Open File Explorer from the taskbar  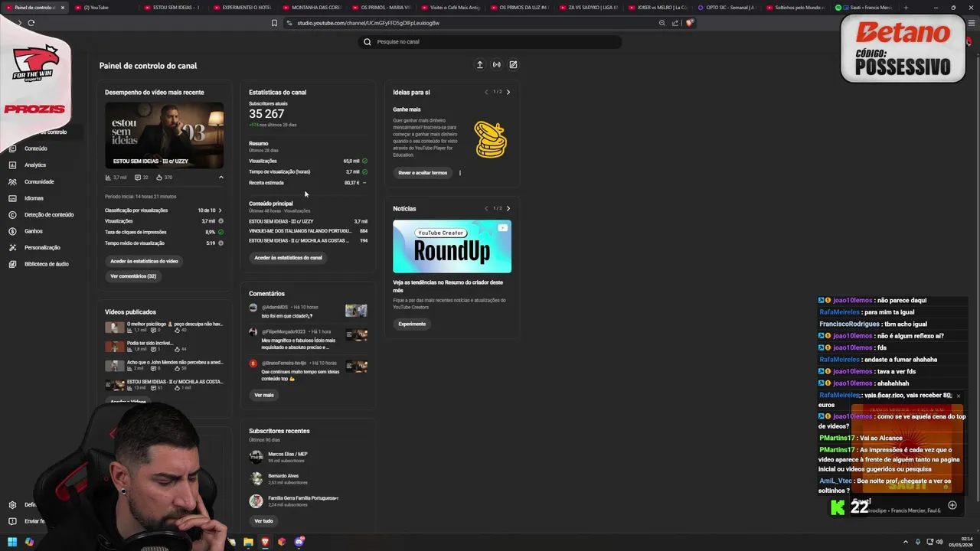(x=248, y=542)
